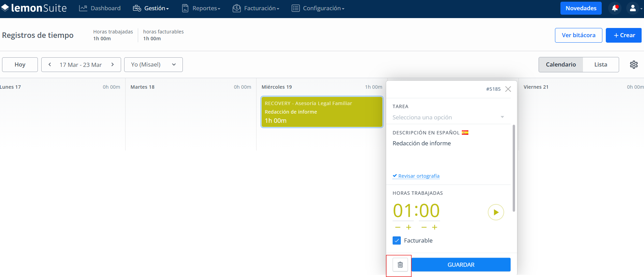Click the minutes digits 00
This screenshot has width=644, height=277.
(x=429, y=210)
